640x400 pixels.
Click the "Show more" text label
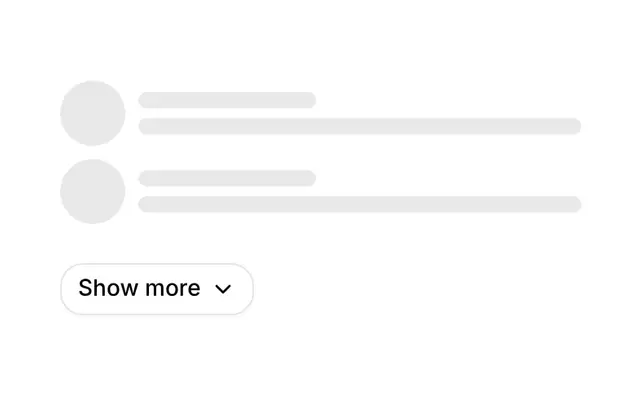[139, 288]
